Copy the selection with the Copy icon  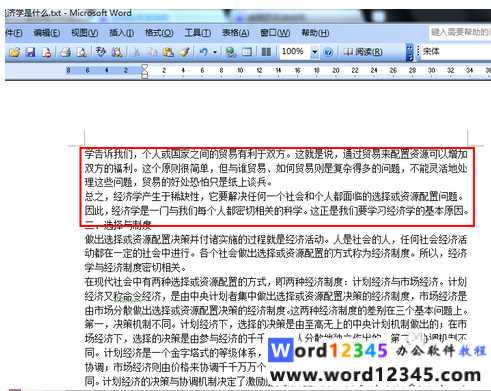[152, 52]
